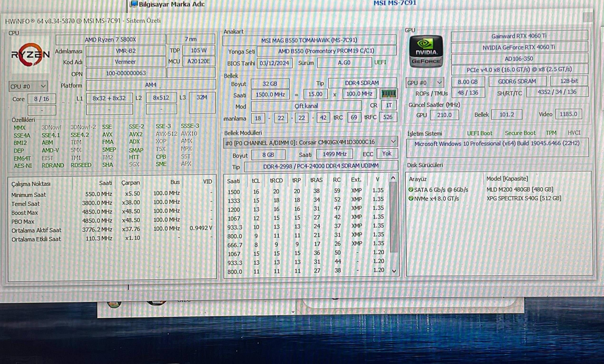Click the AMD B550 chipset field
The width and height of the screenshot is (604, 364).
pos(326,51)
